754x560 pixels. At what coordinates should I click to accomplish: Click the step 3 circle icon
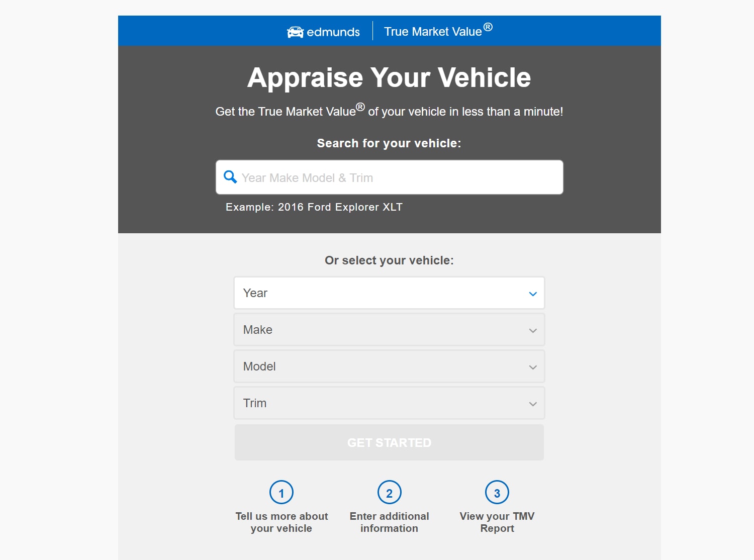click(497, 493)
